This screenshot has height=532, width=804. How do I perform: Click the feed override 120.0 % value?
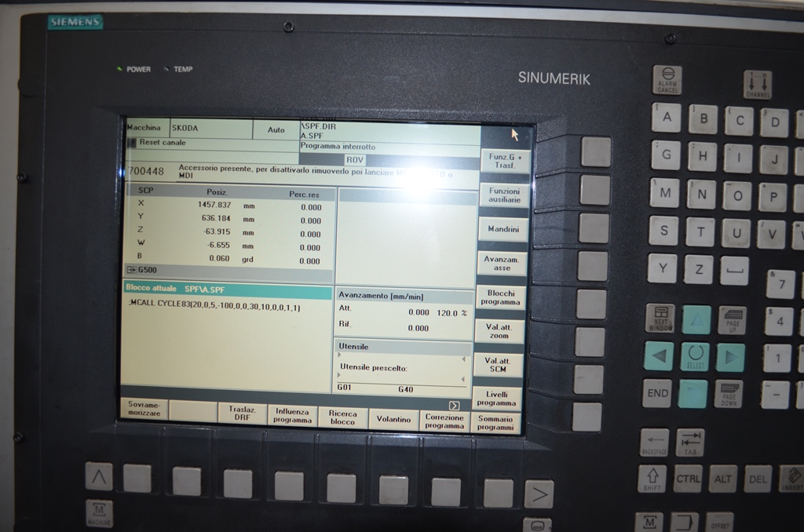tap(451, 312)
